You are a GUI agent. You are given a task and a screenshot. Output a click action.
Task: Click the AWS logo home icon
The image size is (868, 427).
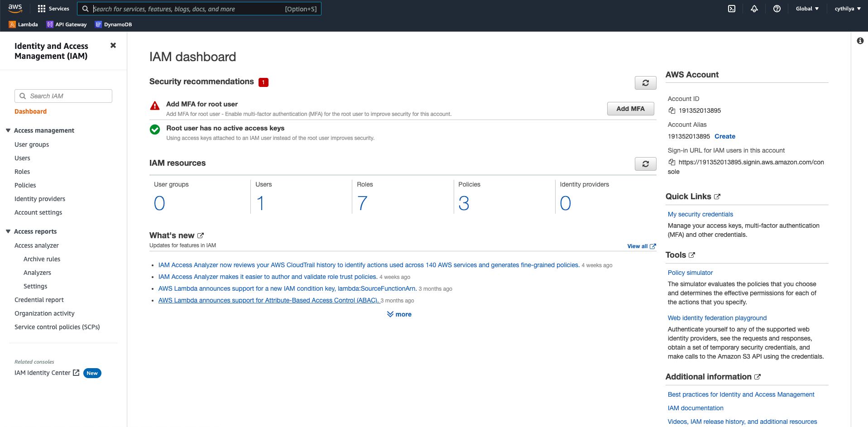tap(15, 8)
